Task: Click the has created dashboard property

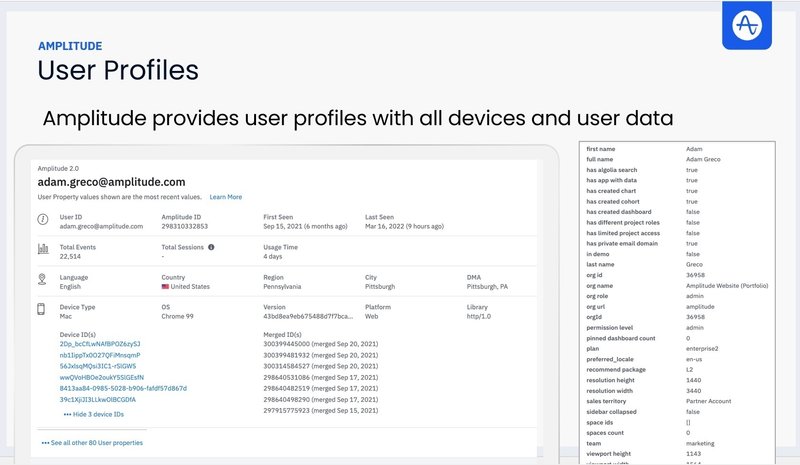Action: point(619,212)
